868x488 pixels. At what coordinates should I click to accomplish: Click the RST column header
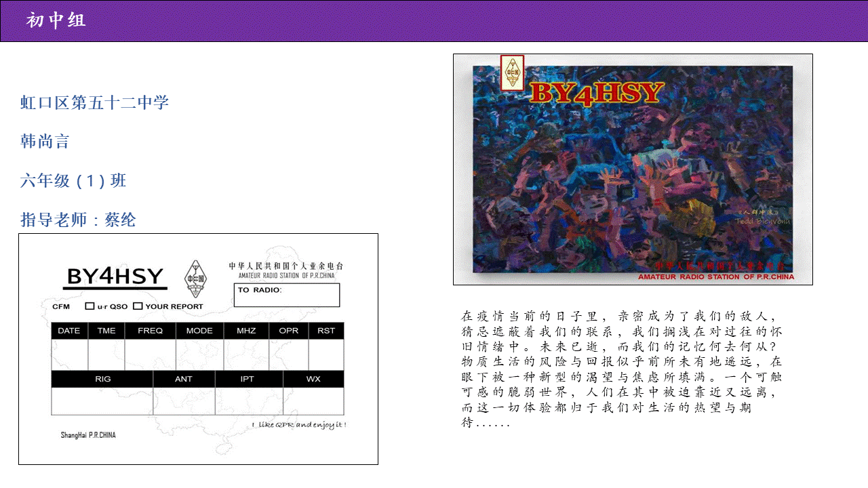[x=326, y=331]
